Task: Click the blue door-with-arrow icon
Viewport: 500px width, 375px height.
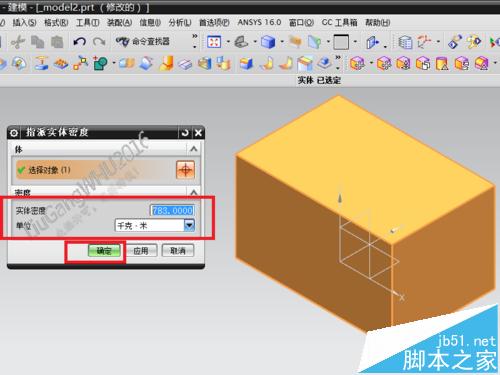Action: pyautogui.click(x=372, y=42)
